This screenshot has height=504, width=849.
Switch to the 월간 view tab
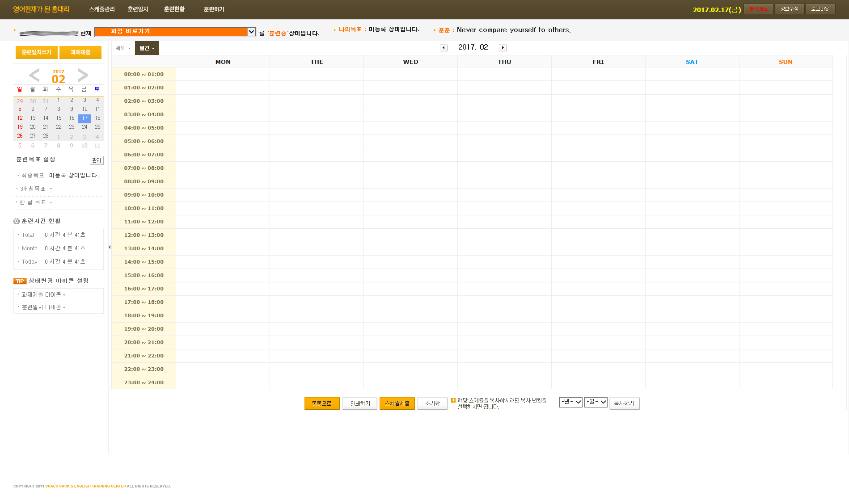click(x=147, y=48)
